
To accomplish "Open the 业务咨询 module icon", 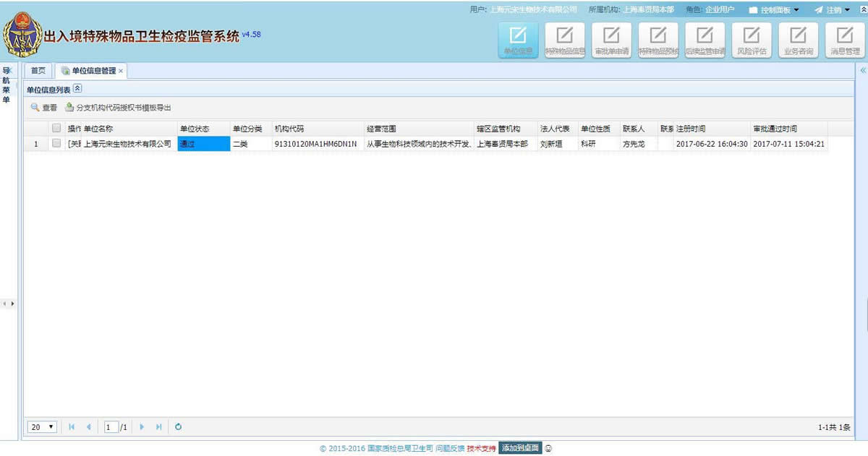I will 799,40.
